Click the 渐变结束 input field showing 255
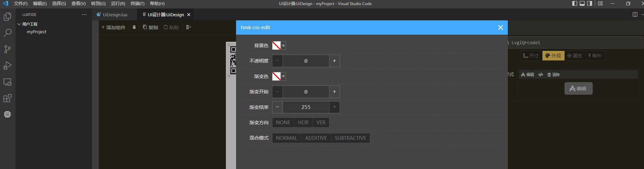Viewport: 644px width, 169px height. [x=306, y=107]
